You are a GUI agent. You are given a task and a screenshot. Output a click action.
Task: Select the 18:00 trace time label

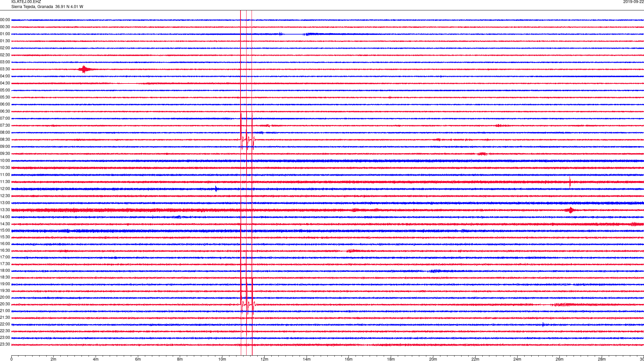(x=5, y=270)
